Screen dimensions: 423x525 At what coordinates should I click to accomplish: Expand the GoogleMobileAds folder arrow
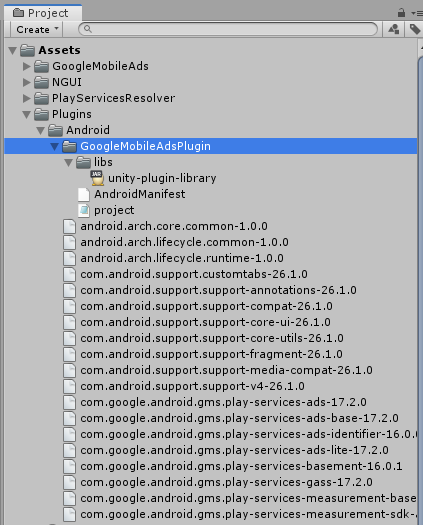27,66
